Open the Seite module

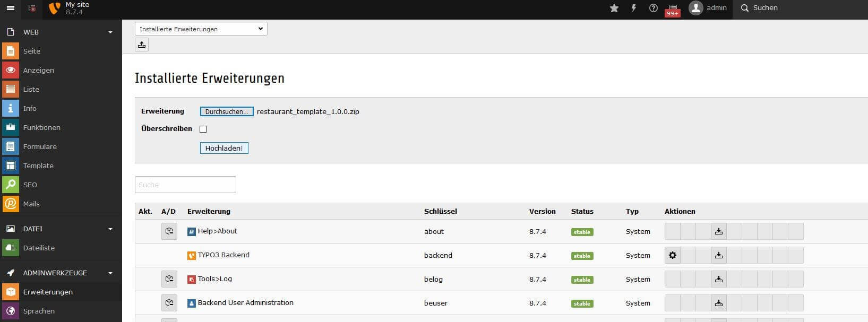point(61,51)
